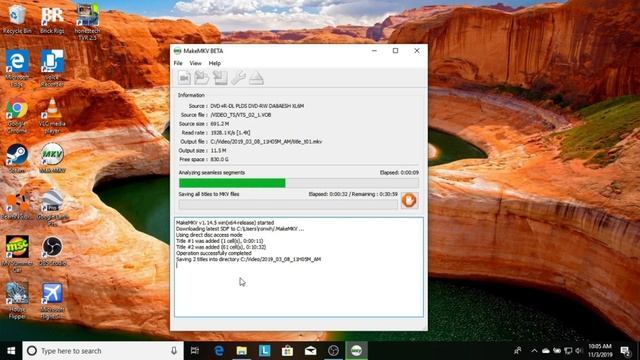Image resolution: width=640 pixels, height=360 pixels.
Task: Click the Eject disc toolbar icon
Action: pos(256,78)
